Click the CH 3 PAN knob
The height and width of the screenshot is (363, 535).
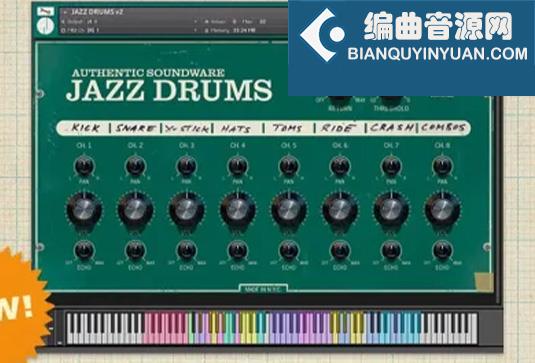[x=186, y=166]
